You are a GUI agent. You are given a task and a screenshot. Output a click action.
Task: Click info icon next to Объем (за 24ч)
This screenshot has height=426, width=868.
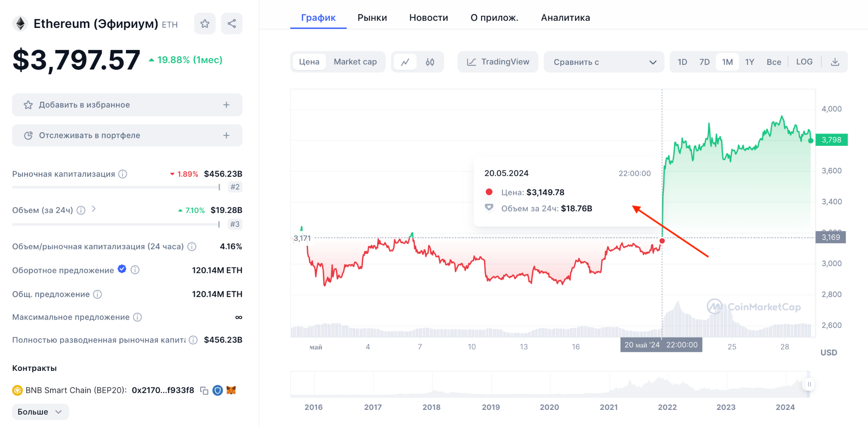pos(81,210)
